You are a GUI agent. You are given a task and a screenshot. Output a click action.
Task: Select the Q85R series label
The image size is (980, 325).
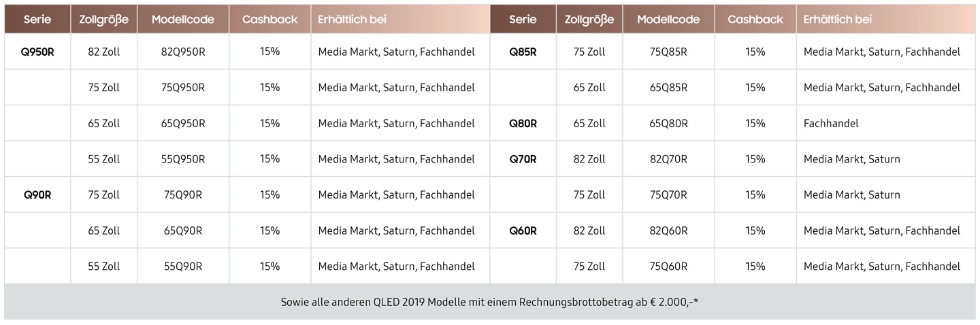click(523, 52)
